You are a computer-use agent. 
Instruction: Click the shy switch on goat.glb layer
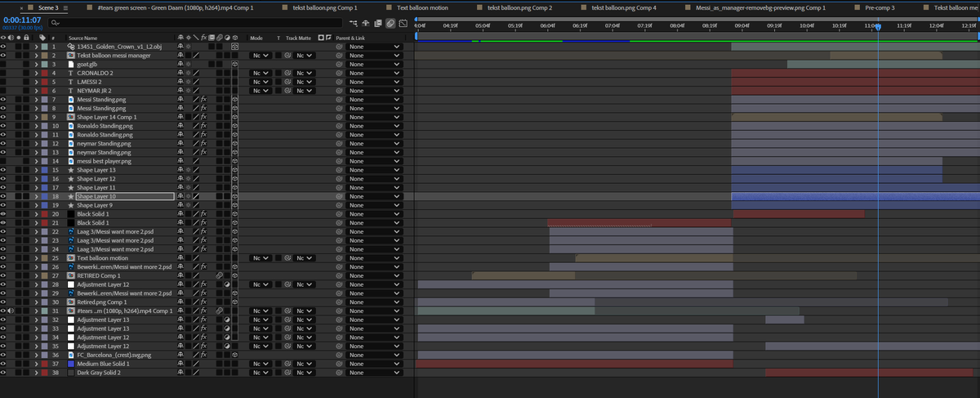pos(181,64)
